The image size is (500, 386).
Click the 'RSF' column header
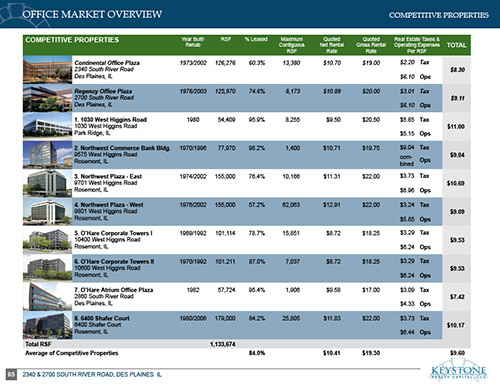tap(226, 39)
